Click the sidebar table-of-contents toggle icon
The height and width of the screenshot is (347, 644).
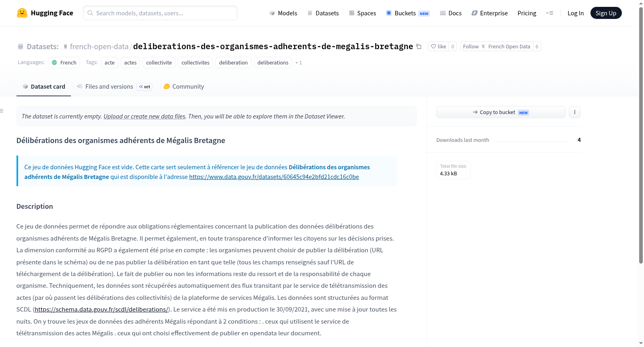click(x=2, y=111)
